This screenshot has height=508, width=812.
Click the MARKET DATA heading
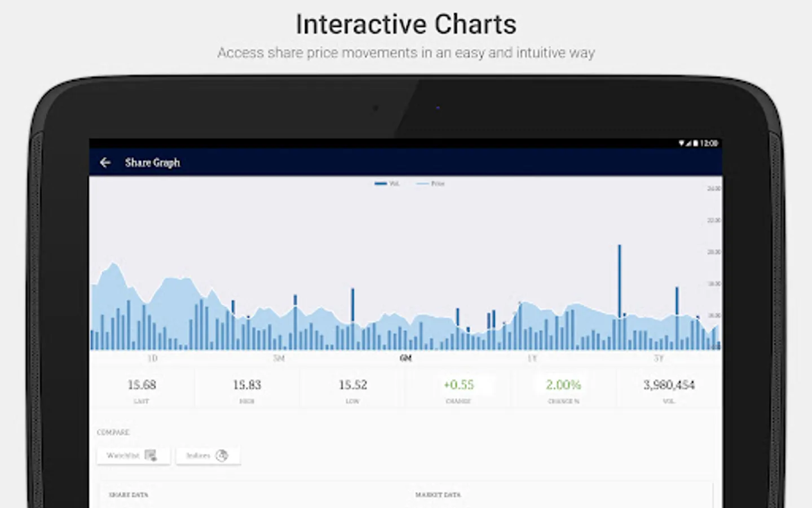[x=438, y=495]
